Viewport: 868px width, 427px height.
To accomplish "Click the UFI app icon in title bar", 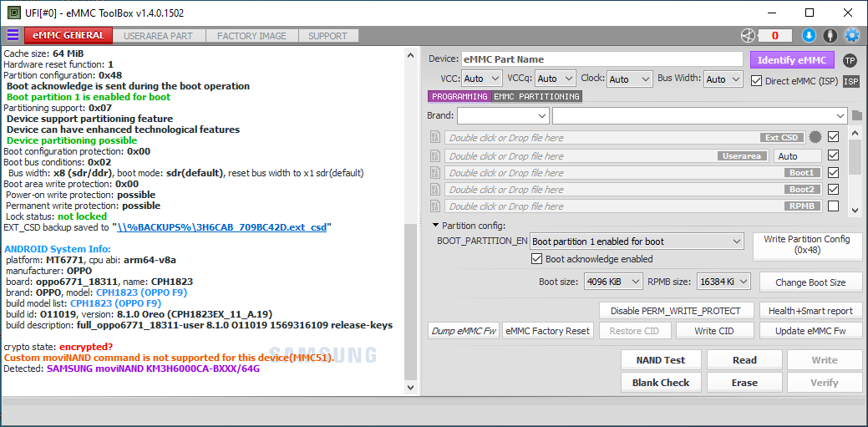I will (14, 13).
